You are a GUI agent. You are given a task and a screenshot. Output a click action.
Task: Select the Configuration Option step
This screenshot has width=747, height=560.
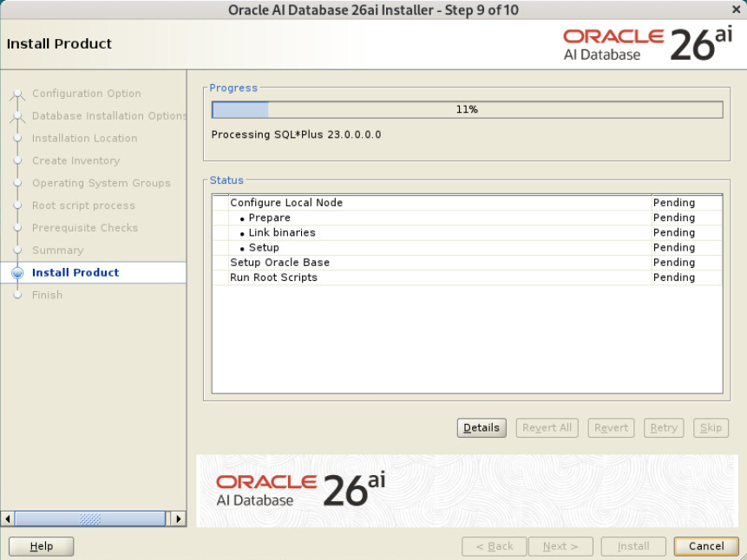click(x=86, y=94)
